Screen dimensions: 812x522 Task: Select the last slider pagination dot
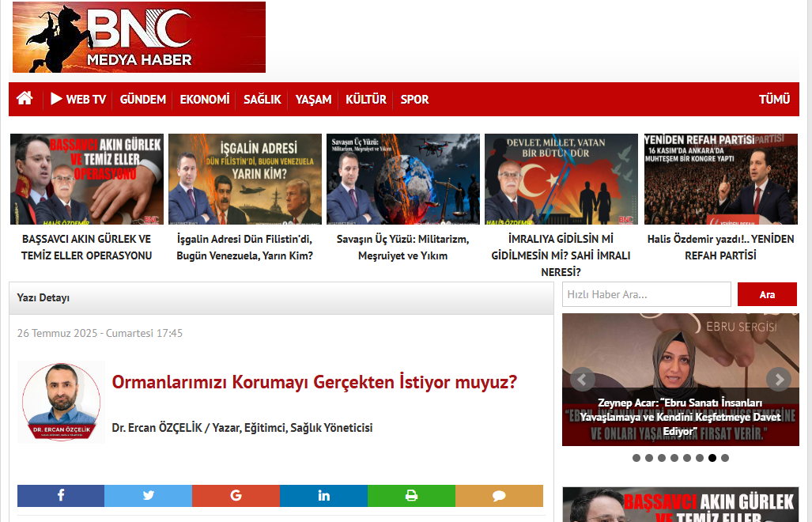[x=725, y=458]
